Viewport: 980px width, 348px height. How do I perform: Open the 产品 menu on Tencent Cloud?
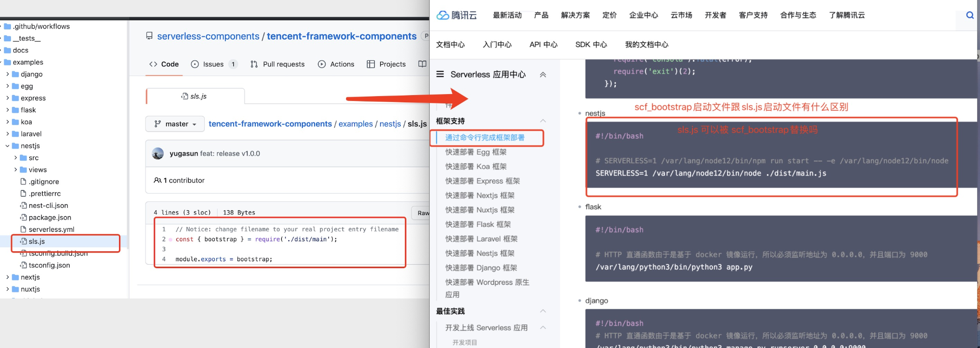[541, 15]
